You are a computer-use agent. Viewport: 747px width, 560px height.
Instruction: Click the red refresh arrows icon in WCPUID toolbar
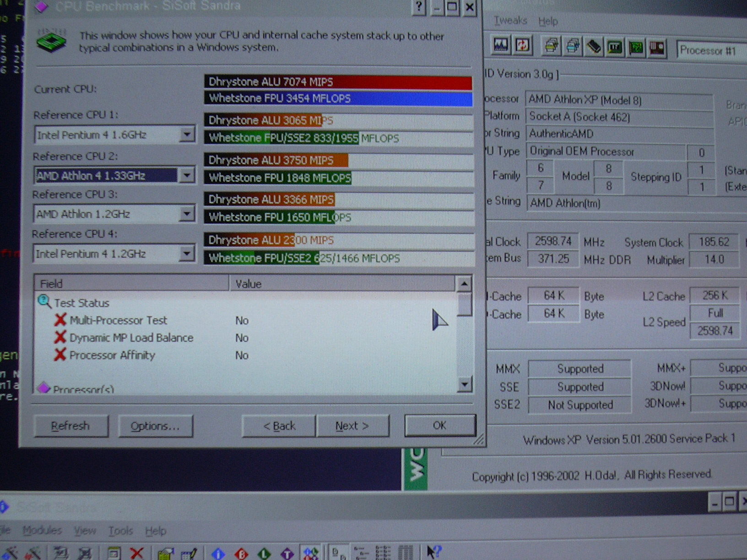522,45
